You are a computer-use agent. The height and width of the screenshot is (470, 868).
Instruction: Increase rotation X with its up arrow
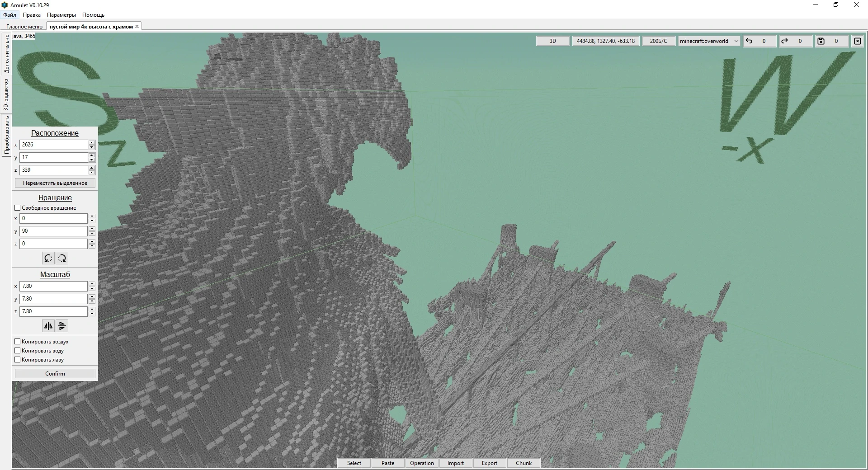click(x=92, y=216)
